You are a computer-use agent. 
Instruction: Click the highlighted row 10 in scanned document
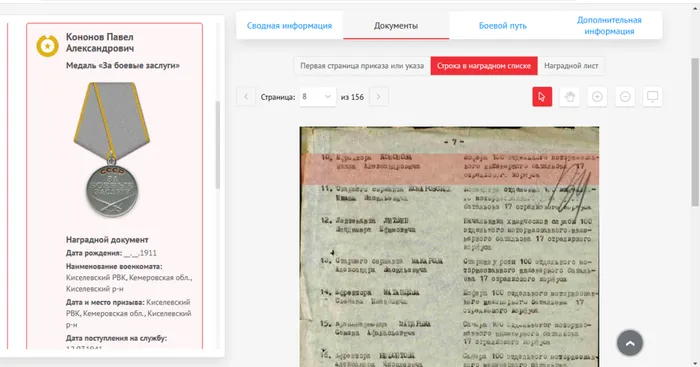(x=449, y=169)
